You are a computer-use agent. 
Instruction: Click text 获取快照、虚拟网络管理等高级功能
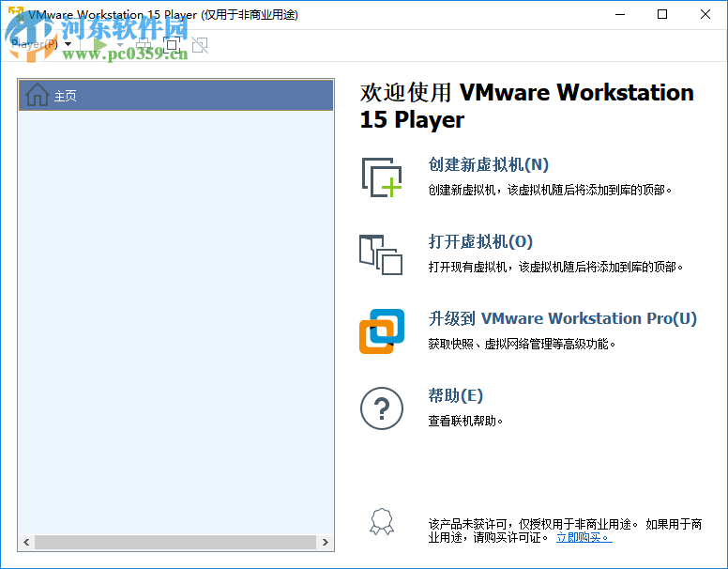522,344
